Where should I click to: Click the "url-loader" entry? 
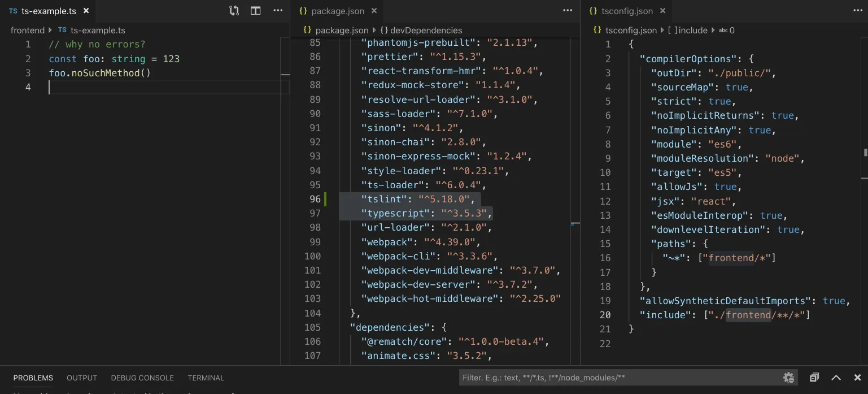427,227
